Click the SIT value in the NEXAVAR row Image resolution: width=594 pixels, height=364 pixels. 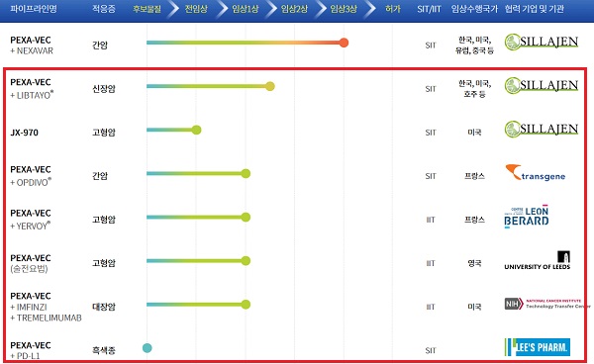click(x=431, y=45)
